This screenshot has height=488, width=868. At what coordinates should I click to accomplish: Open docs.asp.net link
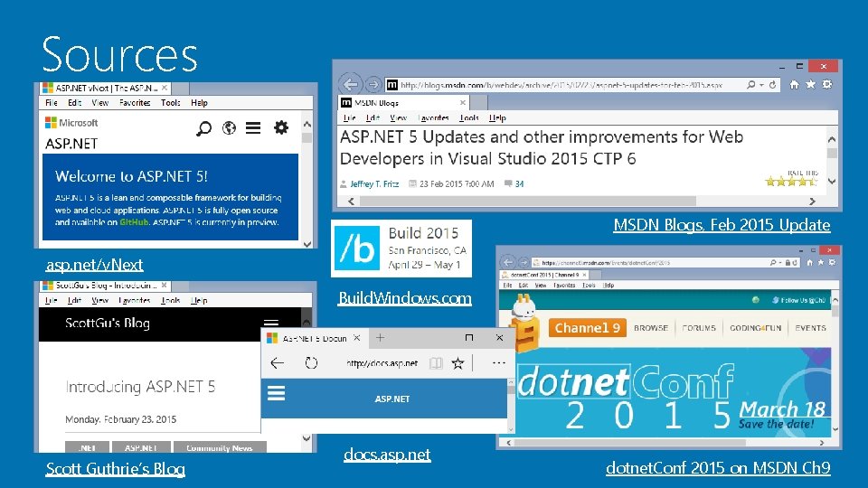(x=387, y=455)
